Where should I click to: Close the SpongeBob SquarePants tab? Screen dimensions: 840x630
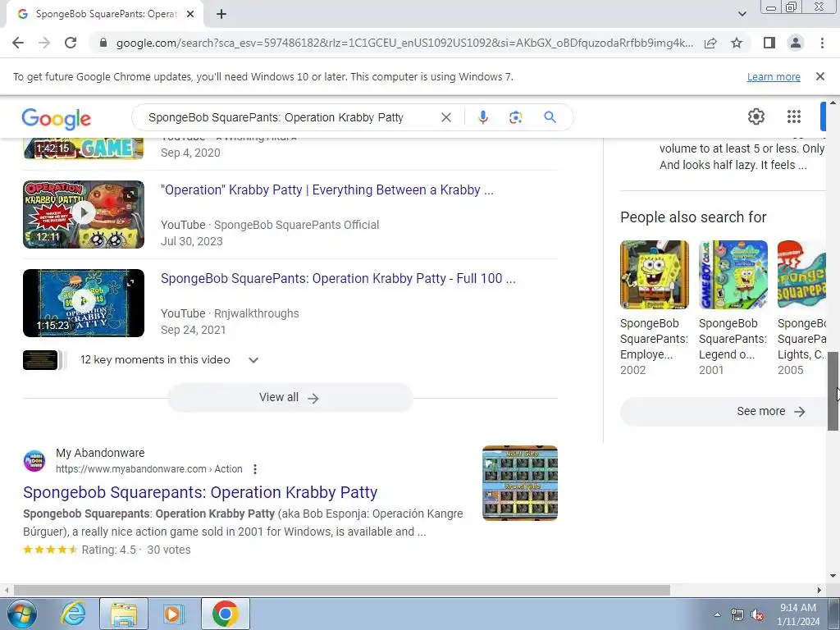[x=190, y=15]
